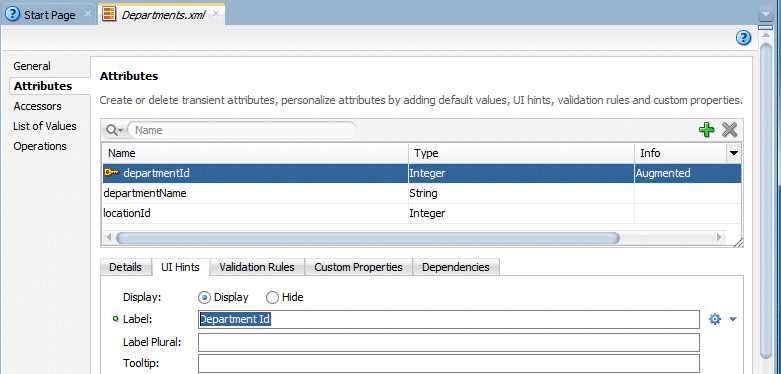
Task: Click the gray X delete attribute icon
Action: 730,130
